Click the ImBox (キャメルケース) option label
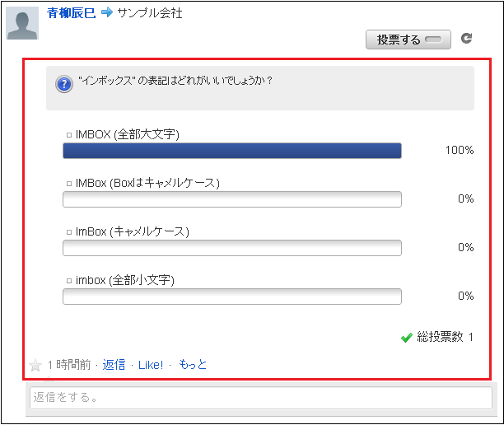504x425 pixels. pyautogui.click(x=133, y=231)
